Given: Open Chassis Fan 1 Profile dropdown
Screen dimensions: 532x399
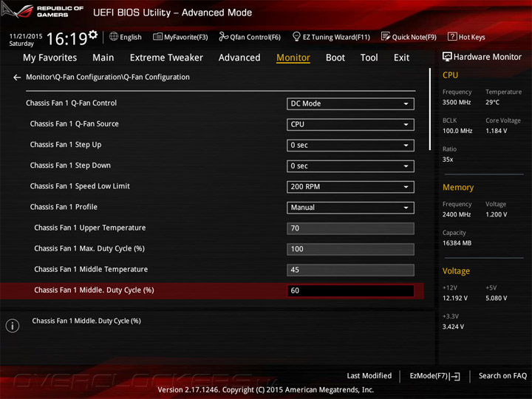Looking at the screenshot, I should click(x=350, y=208).
